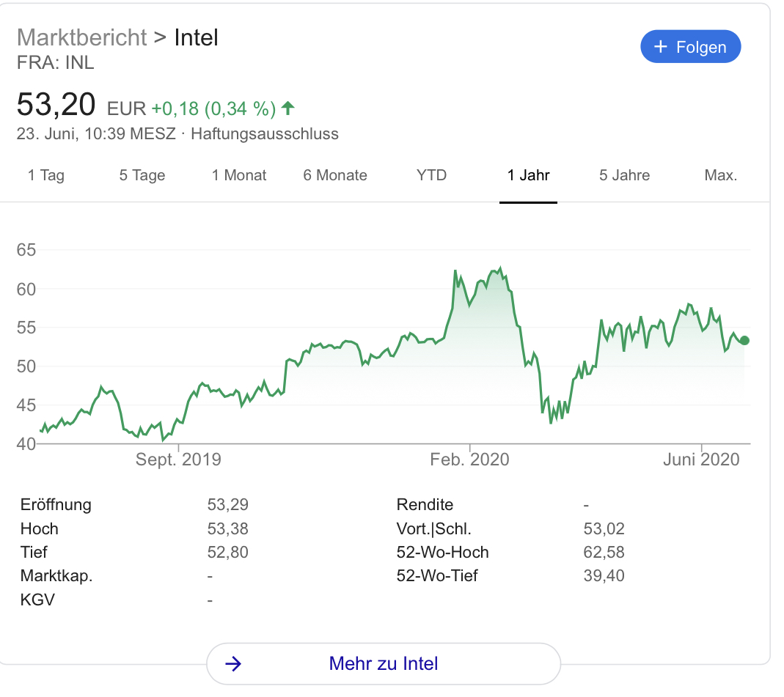This screenshot has width=784, height=697.
Task: Click the green endpoint dot on chart
Action: coord(745,340)
